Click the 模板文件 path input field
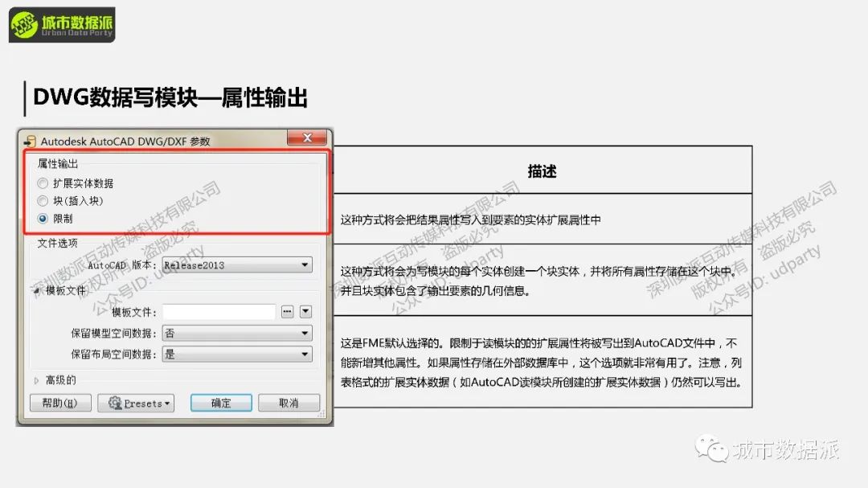The height and width of the screenshot is (488, 868). pos(219,312)
